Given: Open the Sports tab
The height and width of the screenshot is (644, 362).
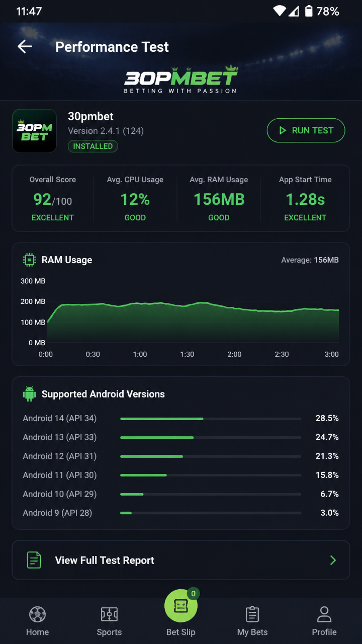Looking at the screenshot, I should [x=109, y=621].
